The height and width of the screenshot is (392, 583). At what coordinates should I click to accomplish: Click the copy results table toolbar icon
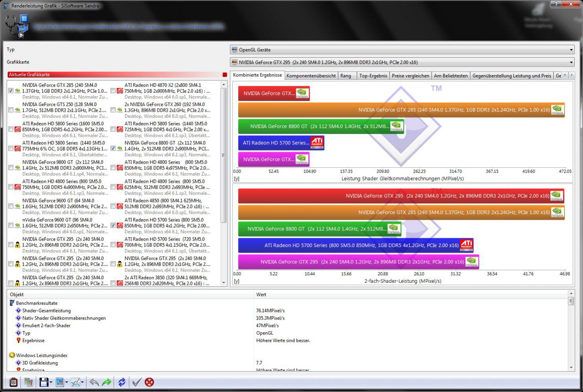tap(28, 382)
